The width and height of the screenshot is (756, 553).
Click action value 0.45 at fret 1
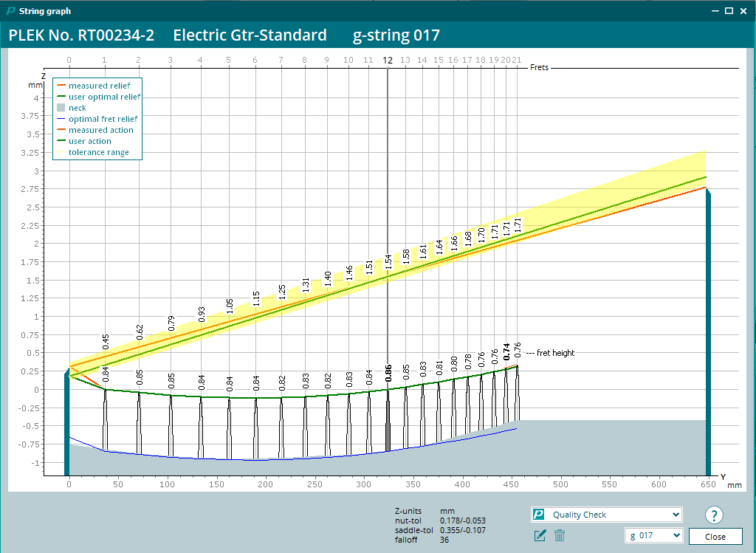click(x=106, y=341)
